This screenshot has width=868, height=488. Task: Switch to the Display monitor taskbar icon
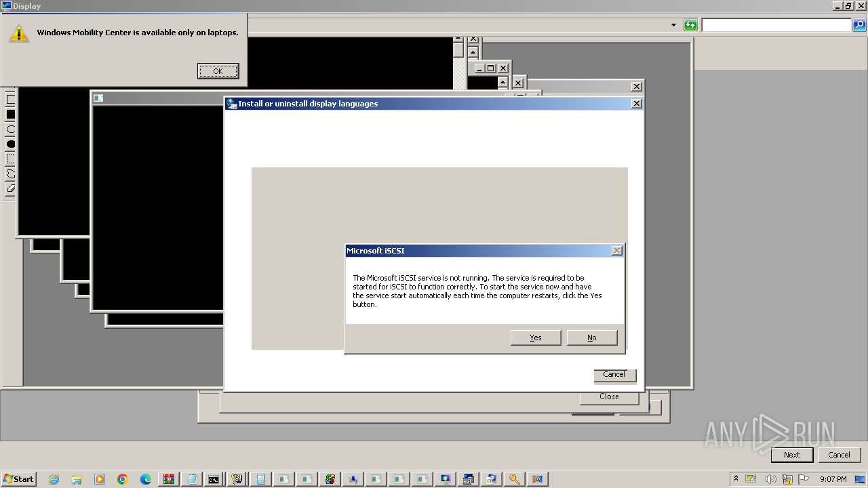tap(445, 479)
